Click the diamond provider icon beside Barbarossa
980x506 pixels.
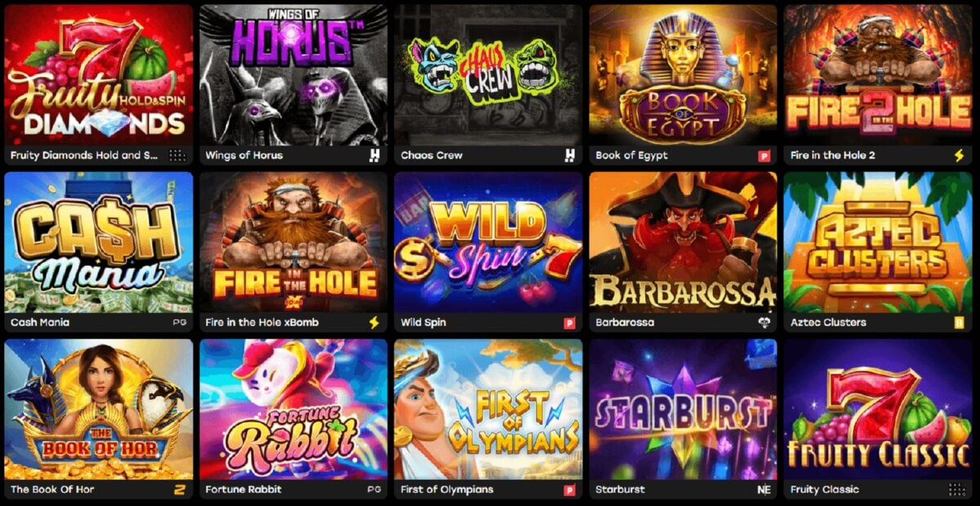pyautogui.click(x=764, y=322)
